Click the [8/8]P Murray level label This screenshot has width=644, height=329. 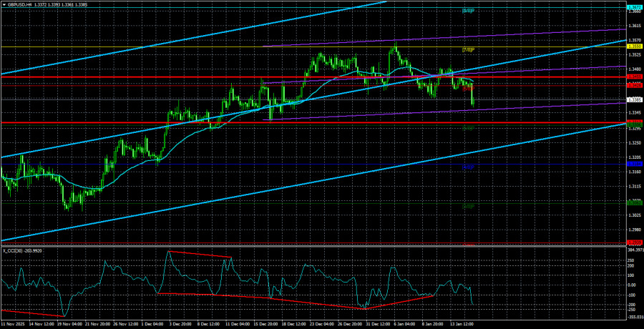tap(469, 11)
